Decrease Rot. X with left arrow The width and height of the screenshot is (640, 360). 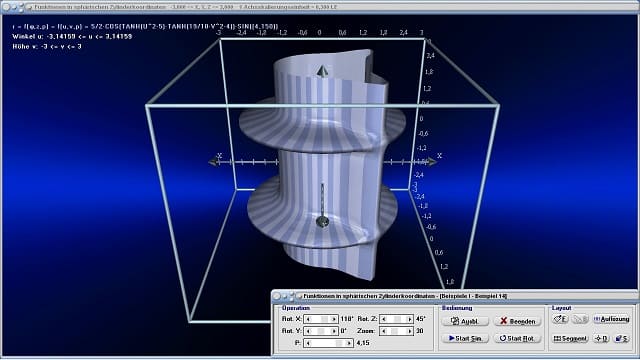point(308,319)
